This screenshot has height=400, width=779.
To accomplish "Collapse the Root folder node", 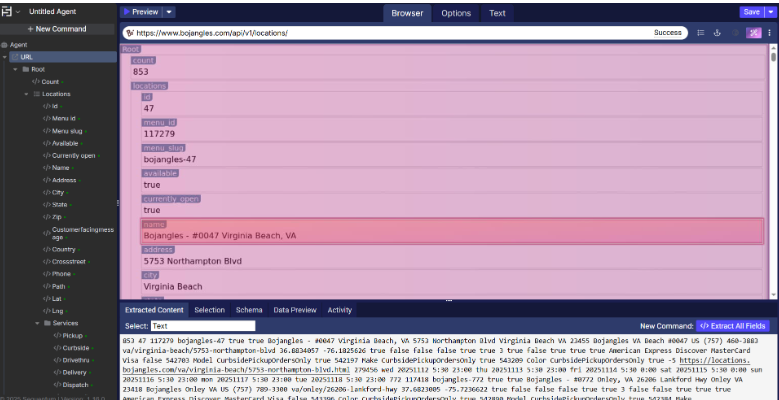I will [15, 69].
